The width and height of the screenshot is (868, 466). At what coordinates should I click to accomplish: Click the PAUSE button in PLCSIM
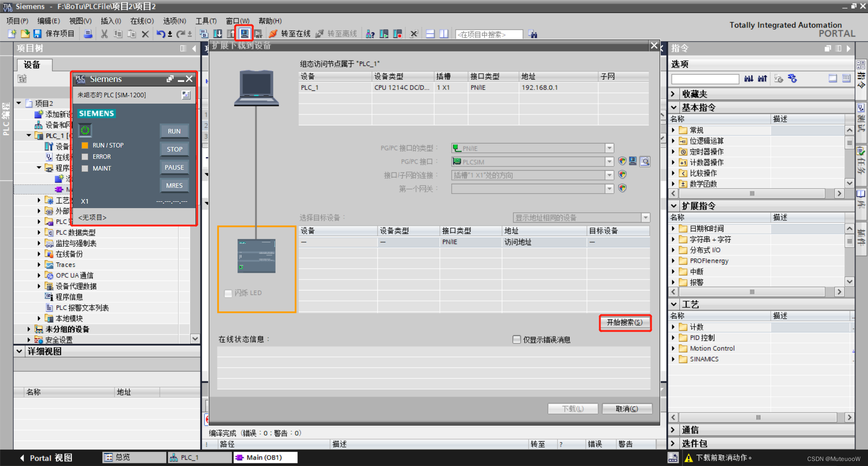tap(174, 167)
